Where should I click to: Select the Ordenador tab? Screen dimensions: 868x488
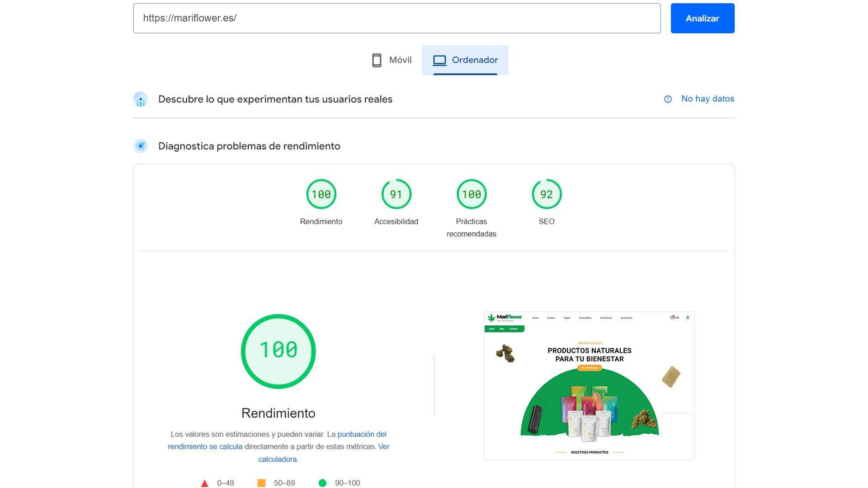click(x=465, y=60)
